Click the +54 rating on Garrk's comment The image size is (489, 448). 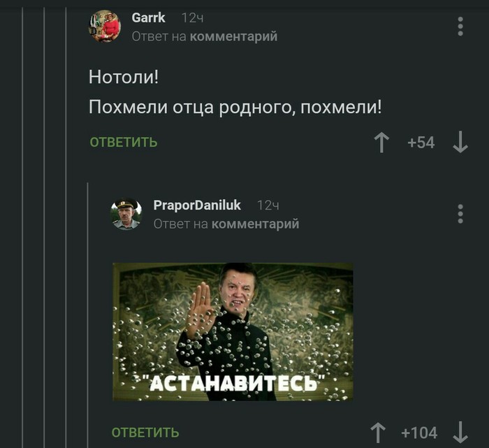pos(421,143)
